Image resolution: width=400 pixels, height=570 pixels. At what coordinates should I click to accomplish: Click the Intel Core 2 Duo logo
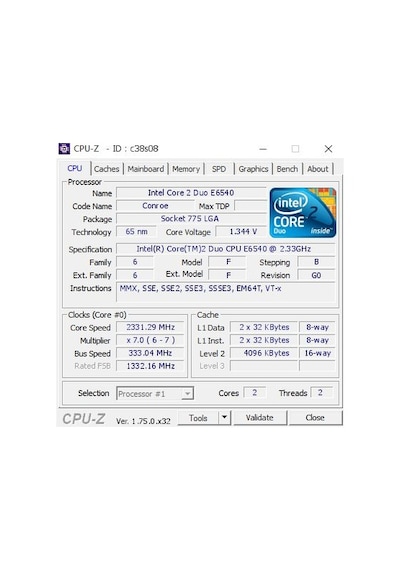point(303,213)
